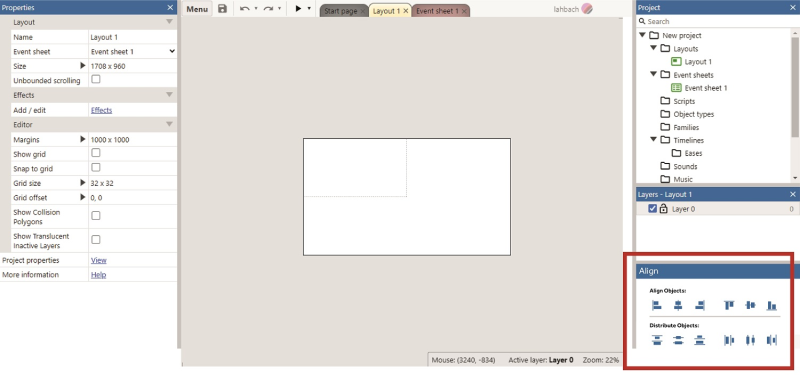Click the Project panel scrollbar
The width and height of the screenshot is (800, 376).
pyautogui.click(x=795, y=87)
